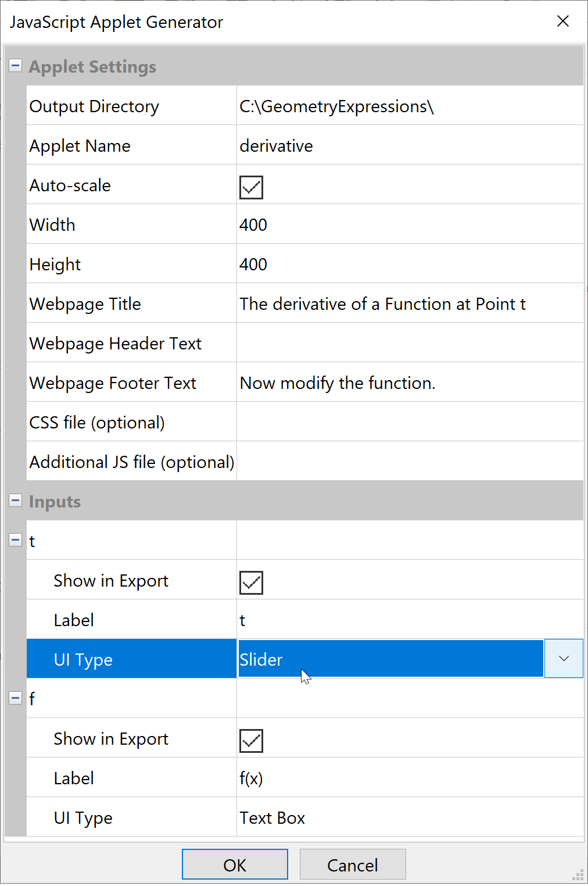The image size is (588, 886).
Task: Edit the Output Directory path
Action: (407, 106)
